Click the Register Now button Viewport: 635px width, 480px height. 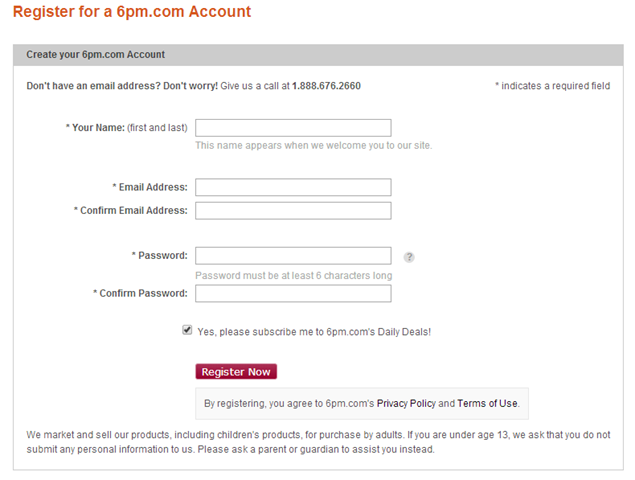pyautogui.click(x=236, y=371)
